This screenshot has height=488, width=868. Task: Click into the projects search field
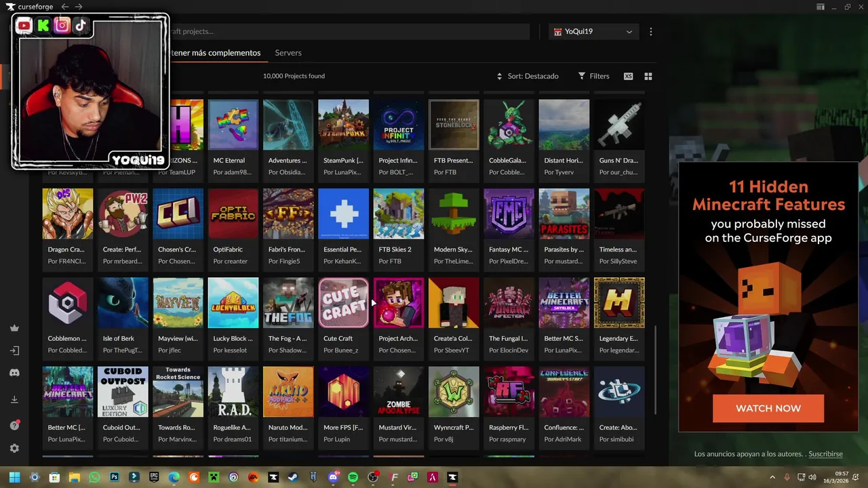coord(348,32)
